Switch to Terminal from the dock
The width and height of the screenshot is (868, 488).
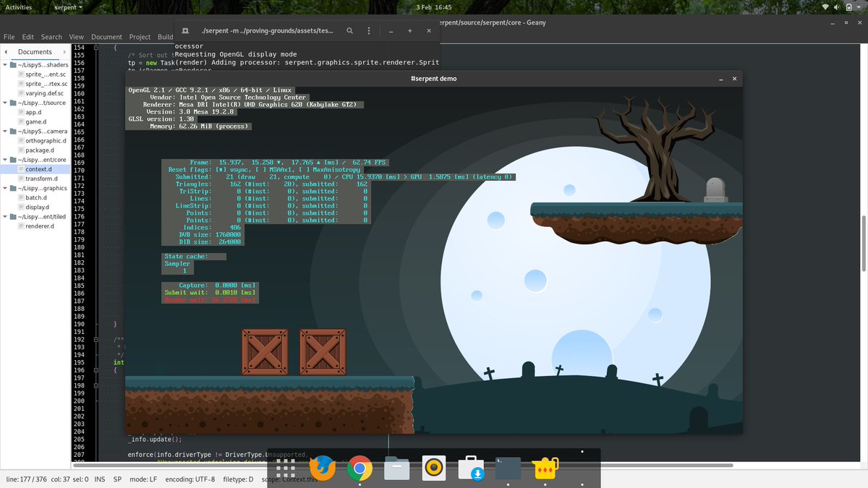(x=508, y=468)
